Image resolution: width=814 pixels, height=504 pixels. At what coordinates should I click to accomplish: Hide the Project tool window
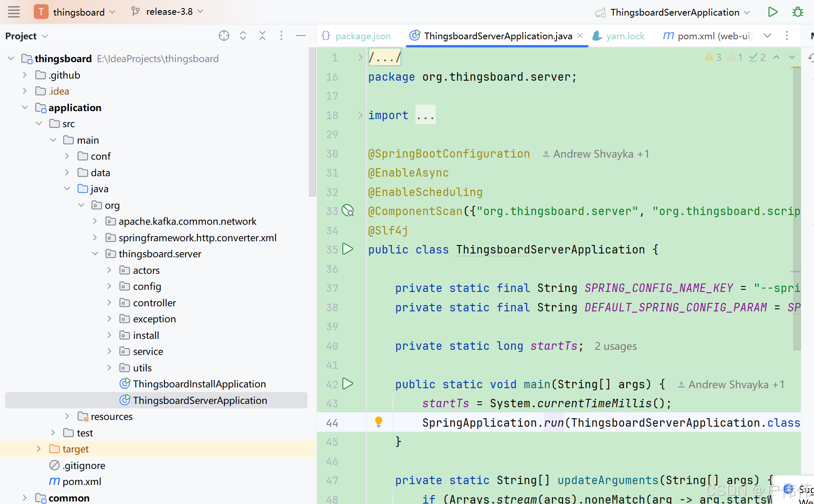(x=301, y=36)
